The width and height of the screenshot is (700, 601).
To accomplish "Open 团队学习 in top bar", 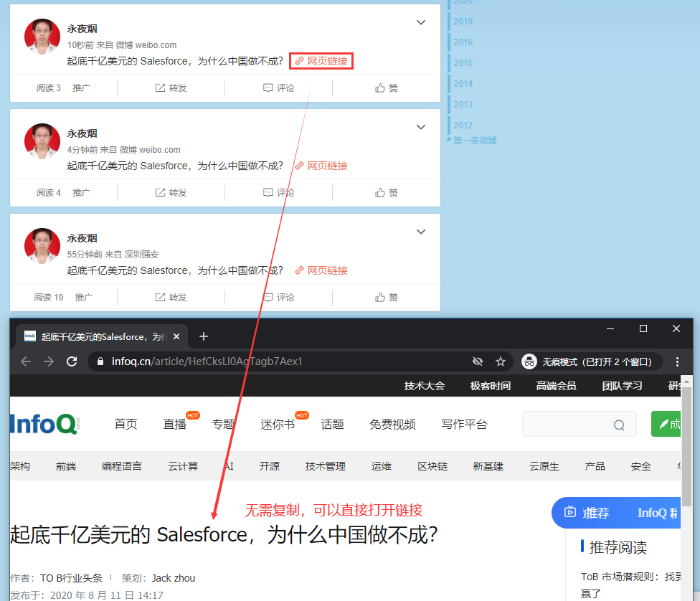I will coord(622,386).
